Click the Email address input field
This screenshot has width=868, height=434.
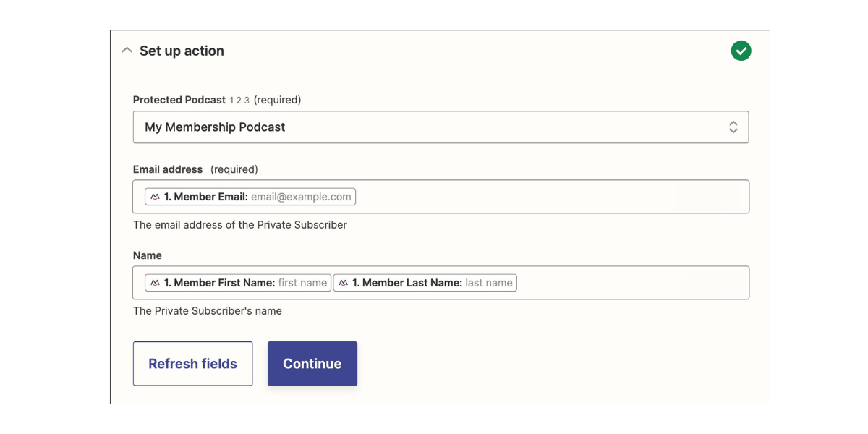pos(441,197)
